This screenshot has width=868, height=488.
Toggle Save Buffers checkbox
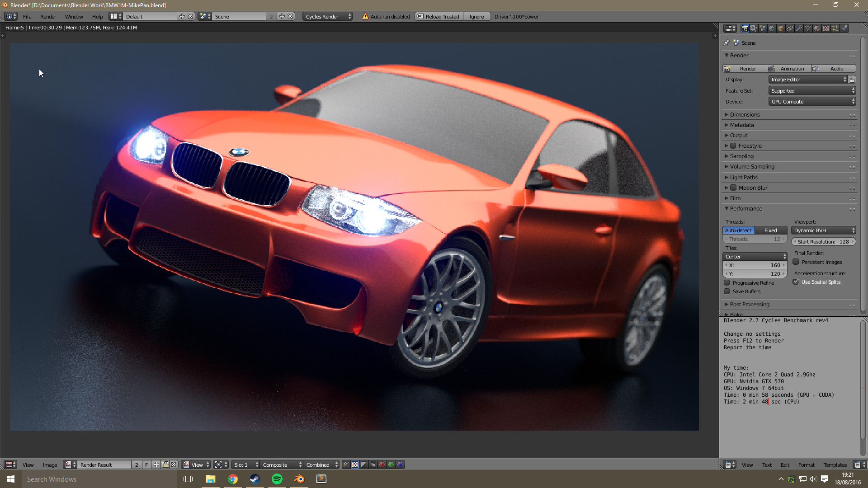(x=727, y=291)
